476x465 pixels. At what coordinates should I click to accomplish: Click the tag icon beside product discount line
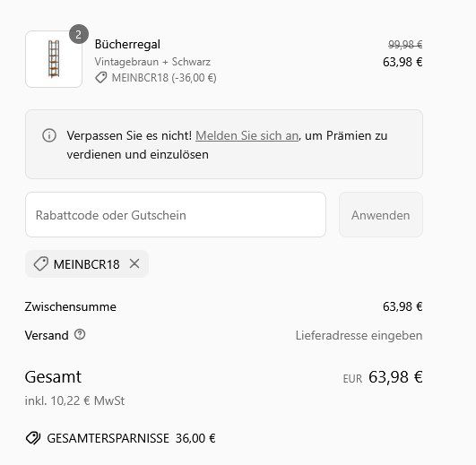tap(101, 78)
